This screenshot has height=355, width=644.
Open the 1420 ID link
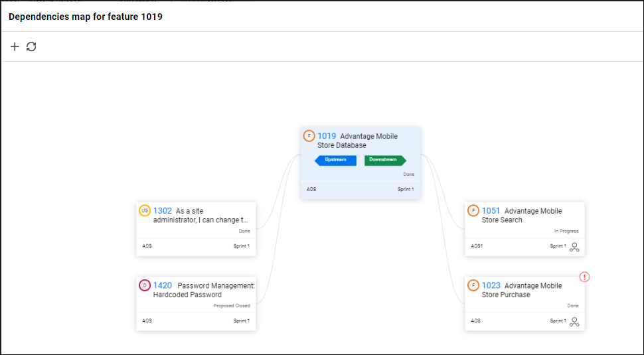[x=163, y=285]
